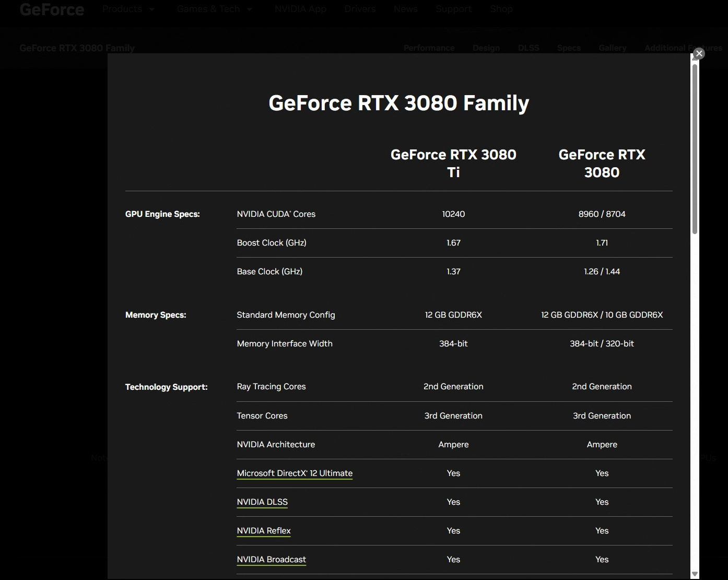Image resolution: width=728 pixels, height=580 pixels.
Task: Visit the Shop page
Action: (x=501, y=9)
